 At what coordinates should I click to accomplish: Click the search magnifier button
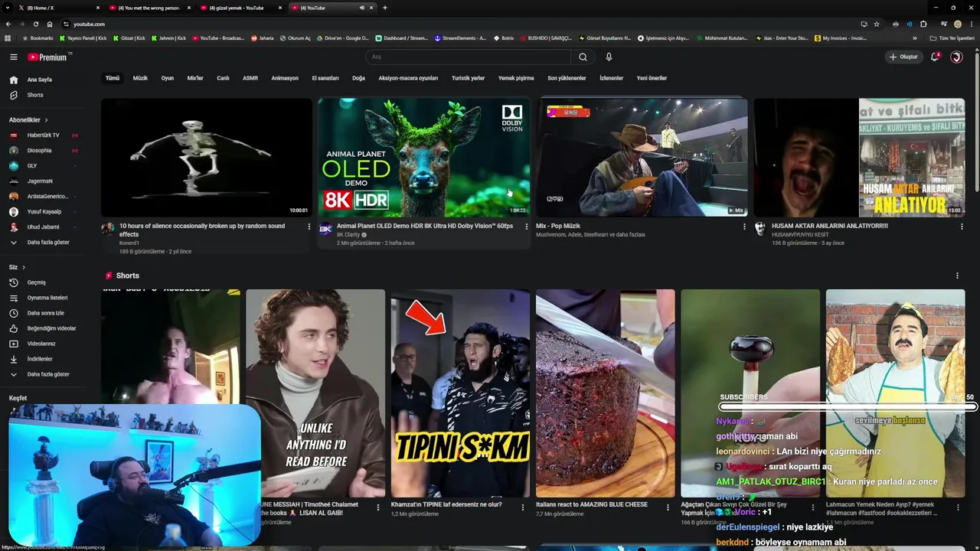[583, 57]
